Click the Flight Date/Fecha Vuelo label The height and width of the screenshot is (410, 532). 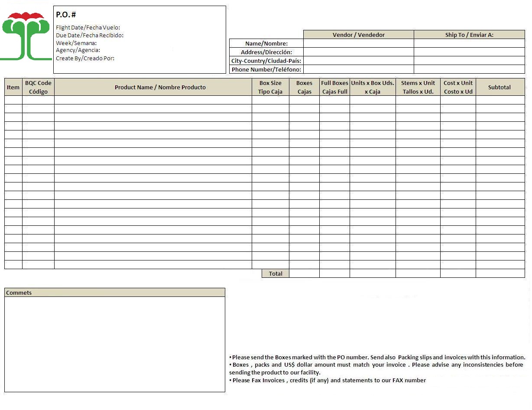tap(88, 27)
